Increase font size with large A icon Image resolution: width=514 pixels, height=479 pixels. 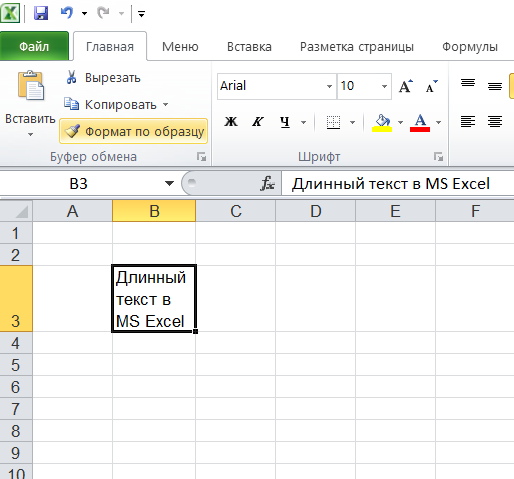pos(405,86)
